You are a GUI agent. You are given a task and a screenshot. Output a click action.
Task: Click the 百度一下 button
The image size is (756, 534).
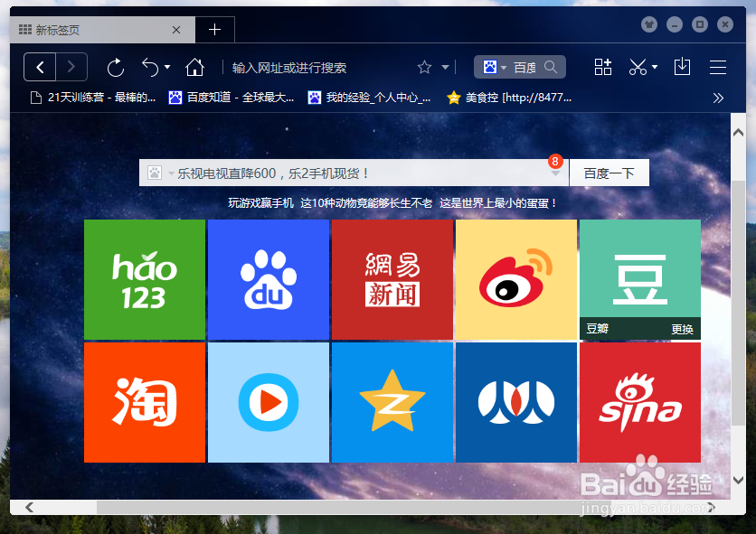(610, 173)
